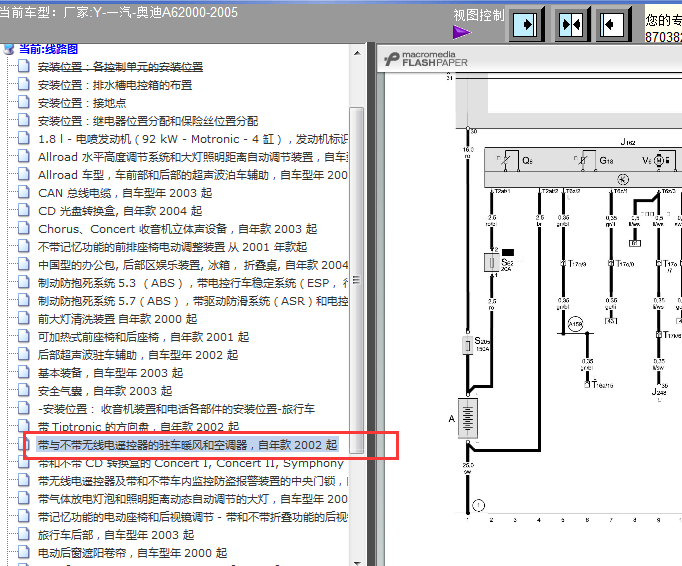
Task: Click document icon beside 可加热式前座椅
Action: click(x=24, y=337)
